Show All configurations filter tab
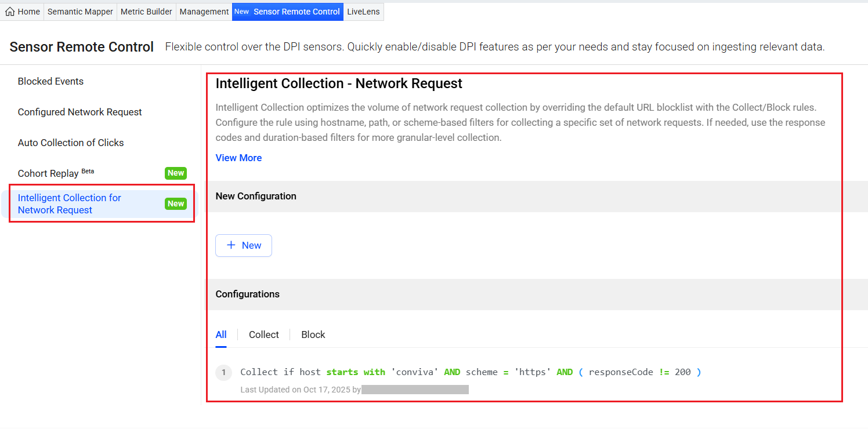Viewport: 868px width, 429px height. 221,335
